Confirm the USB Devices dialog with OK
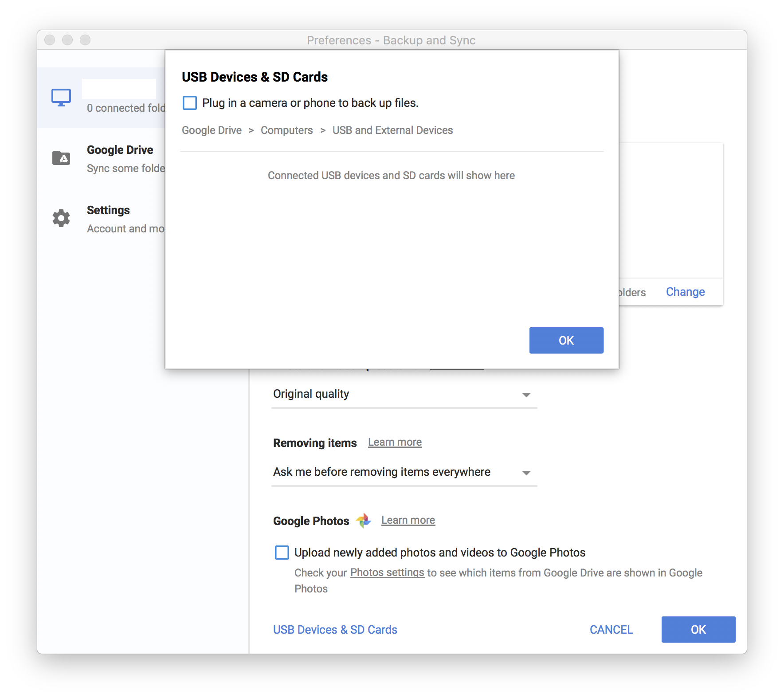Image resolution: width=784 pixels, height=698 pixels. [566, 341]
